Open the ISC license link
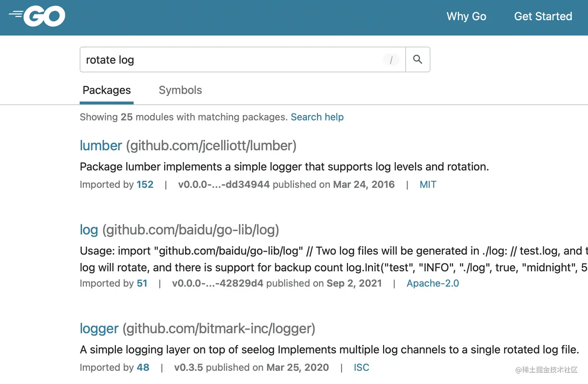This screenshot has height=384, width=588. pyautogui.click(x=361, y=367)
